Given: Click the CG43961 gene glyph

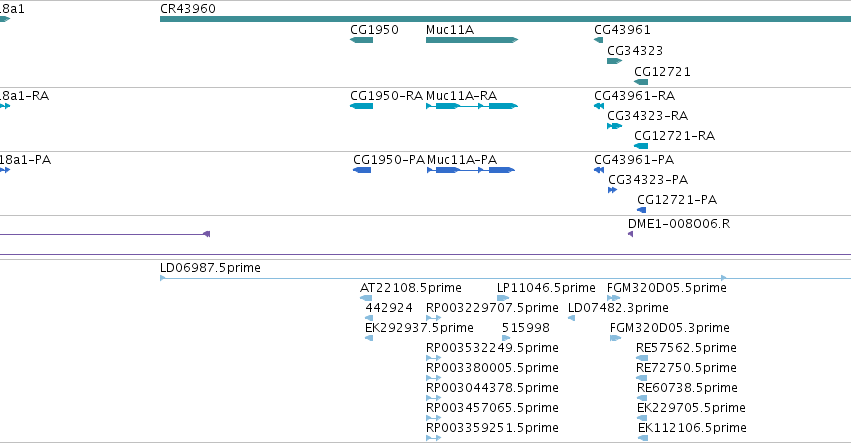Looking at the screenshot, I should click(x=599, y=40).
